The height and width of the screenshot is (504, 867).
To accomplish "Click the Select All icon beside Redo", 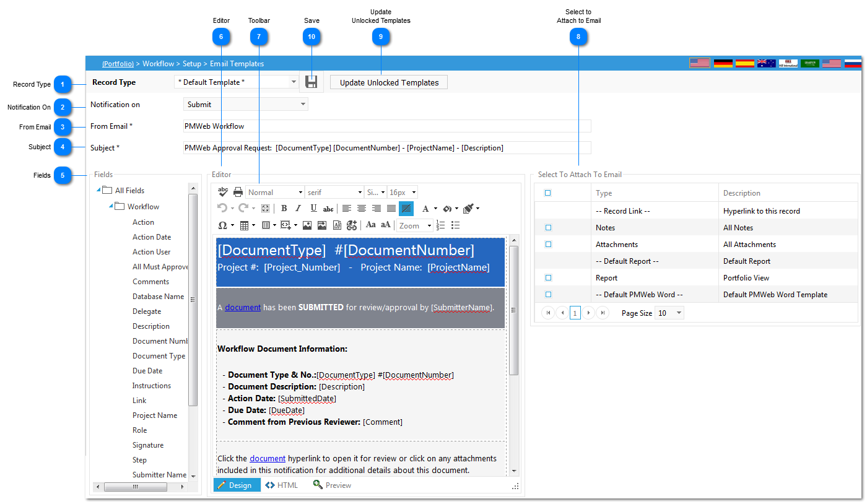I will pos(265,209).
